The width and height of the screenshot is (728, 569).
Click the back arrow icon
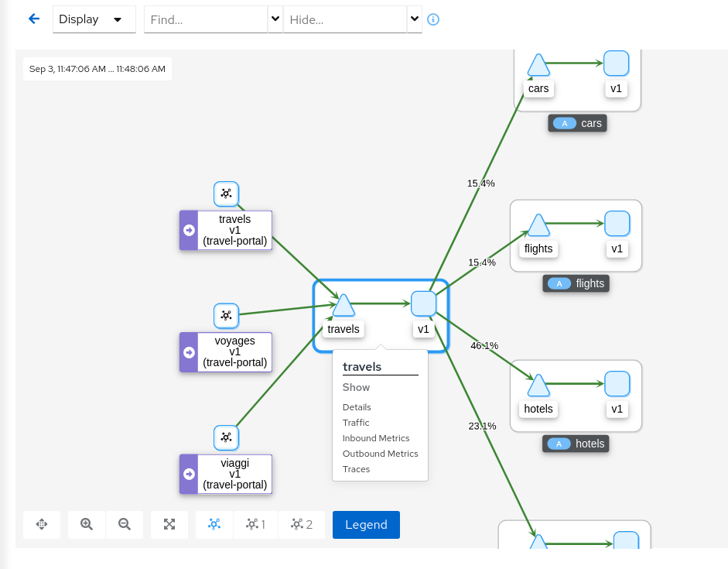pos(33,19)
